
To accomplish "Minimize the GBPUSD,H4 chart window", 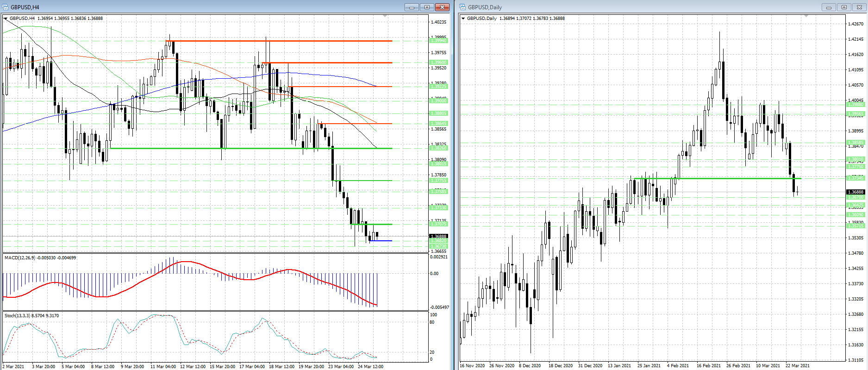I will [x=411, y=7].
